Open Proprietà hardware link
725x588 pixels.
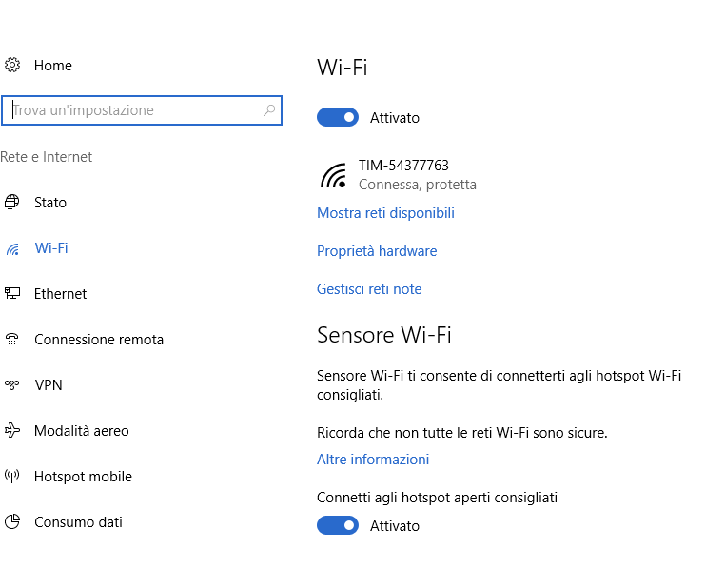(377, 250)
